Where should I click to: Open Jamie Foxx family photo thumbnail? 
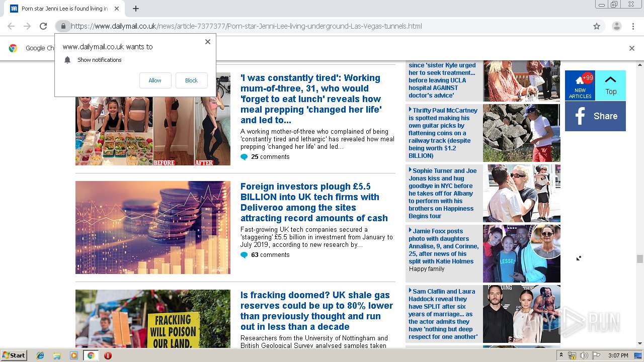tap(522, 253)
